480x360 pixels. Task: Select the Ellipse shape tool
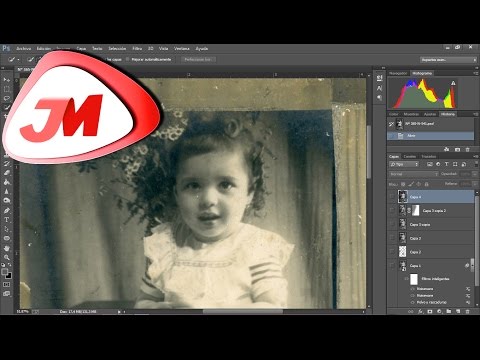coord(6,238)
